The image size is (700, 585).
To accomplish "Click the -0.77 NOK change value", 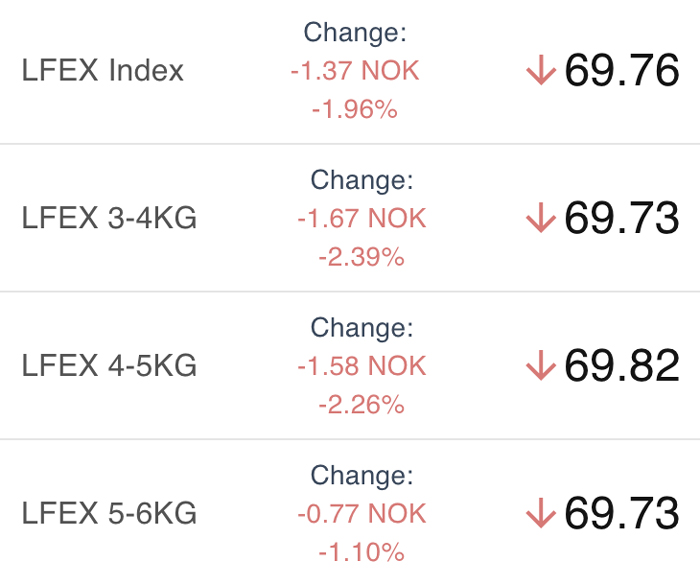I will [361, 514].
